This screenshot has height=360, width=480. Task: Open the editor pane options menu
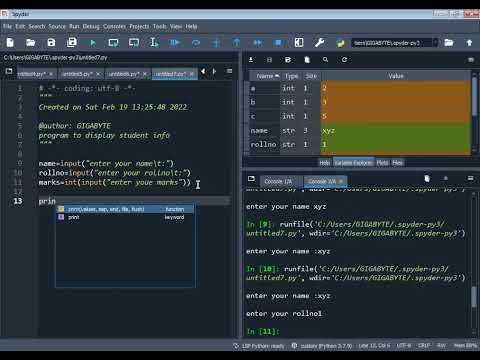229,71
